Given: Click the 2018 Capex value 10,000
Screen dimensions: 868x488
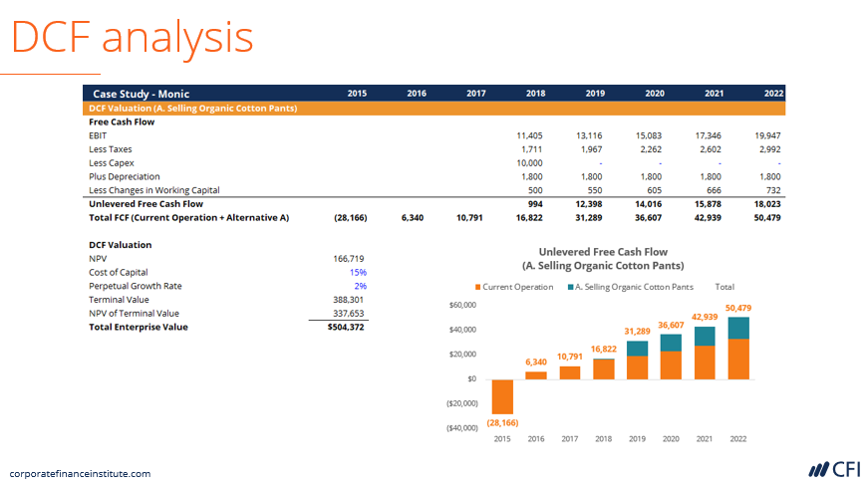Looking at the screenshot, I should tap(529, 162).
